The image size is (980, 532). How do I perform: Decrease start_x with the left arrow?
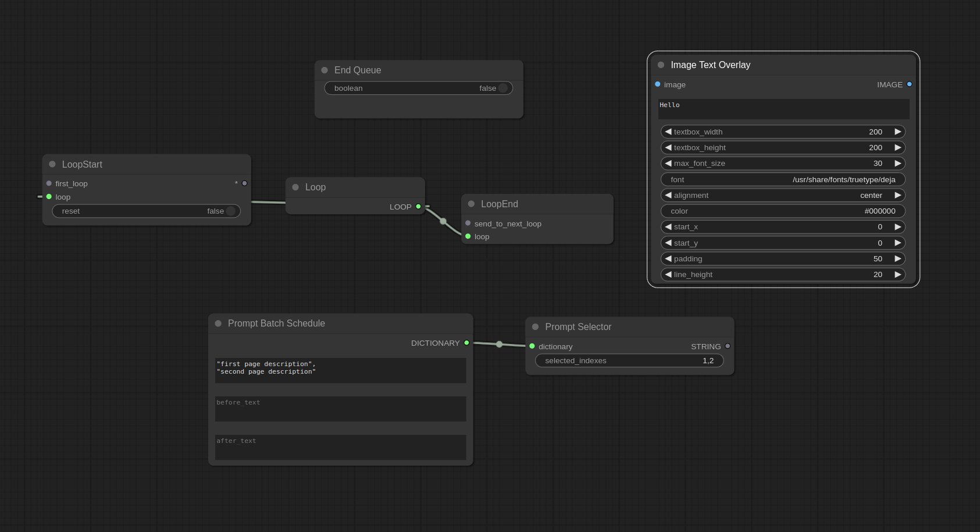(668, 227)
